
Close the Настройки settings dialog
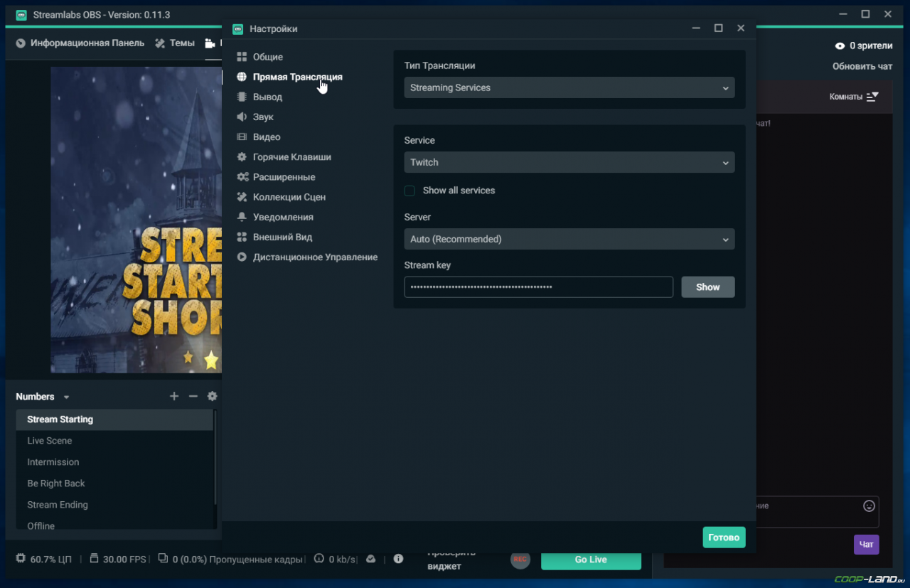click(x=741, y=28)
